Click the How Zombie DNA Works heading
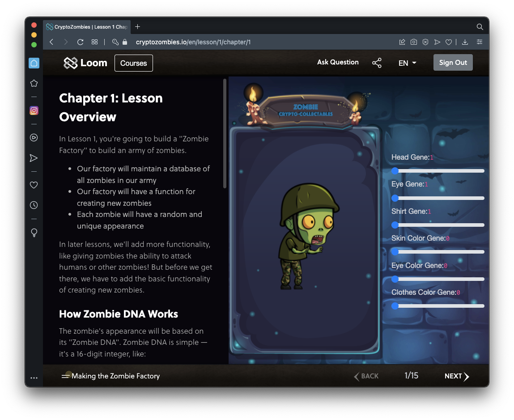Viewport: 514px width, 420px height. (x=119, y=314)
